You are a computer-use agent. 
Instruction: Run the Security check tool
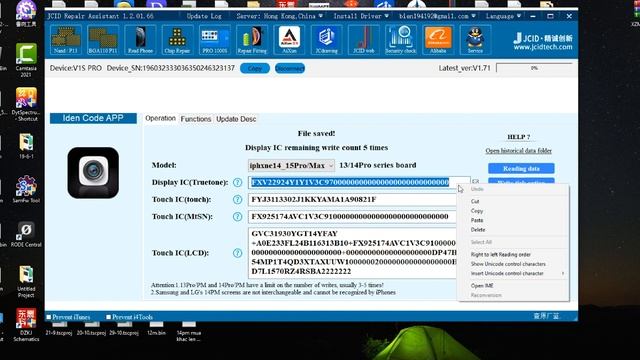[400, 40]
